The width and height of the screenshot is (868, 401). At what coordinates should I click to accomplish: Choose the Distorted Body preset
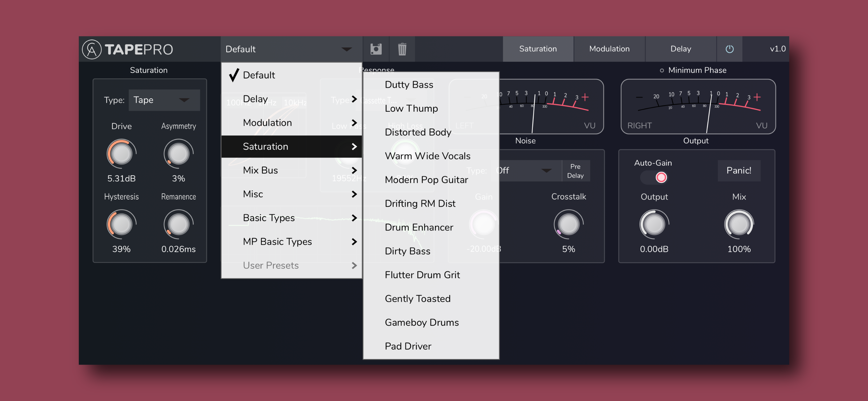[431, 132]
